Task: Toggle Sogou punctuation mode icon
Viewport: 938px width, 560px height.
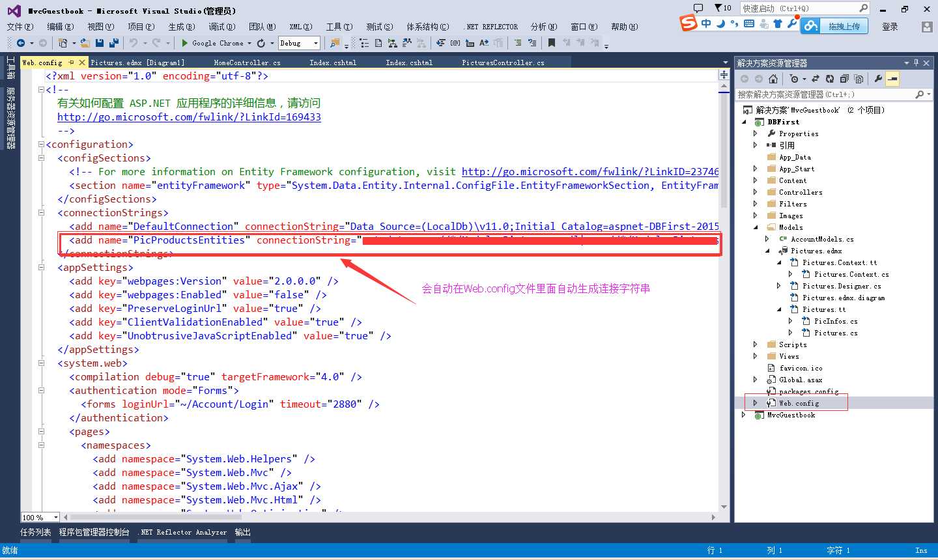Action: coord(734,23)
